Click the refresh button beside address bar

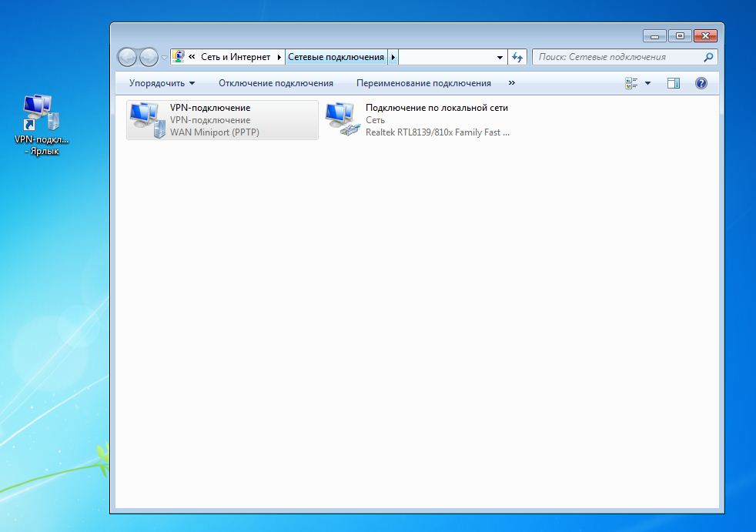click(x=518, y=57)
